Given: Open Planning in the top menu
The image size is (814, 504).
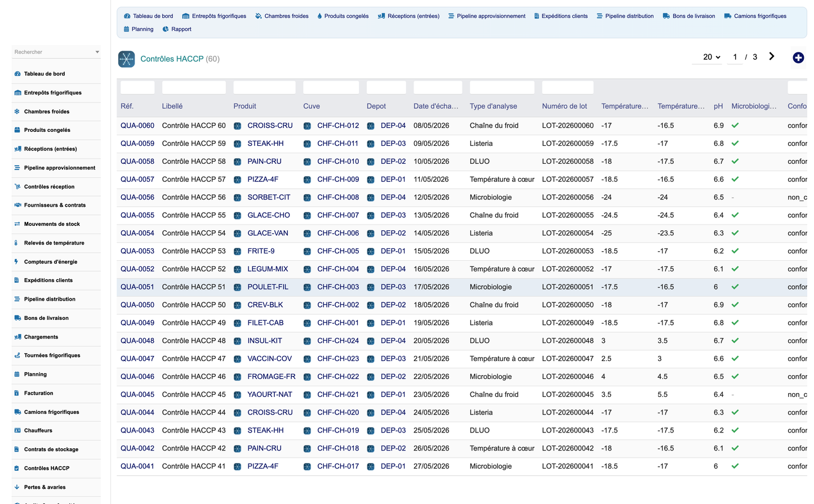Looking at the screenshot, I should click(139, 29).
